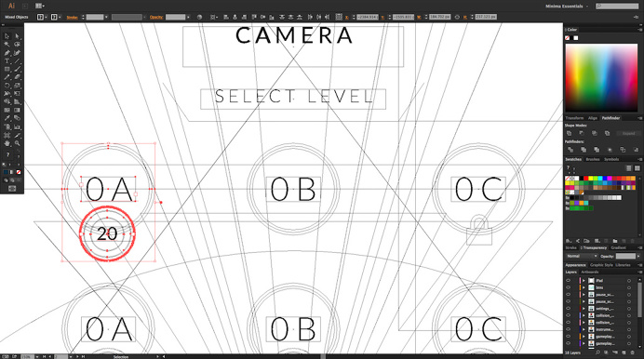The image size is (644, 359).
Task: Click the Create New Layer icon
Action: 624,352
